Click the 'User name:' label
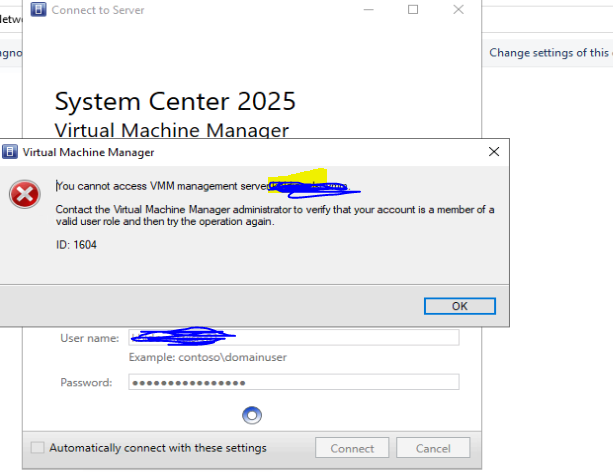 [x=90, y=338]
